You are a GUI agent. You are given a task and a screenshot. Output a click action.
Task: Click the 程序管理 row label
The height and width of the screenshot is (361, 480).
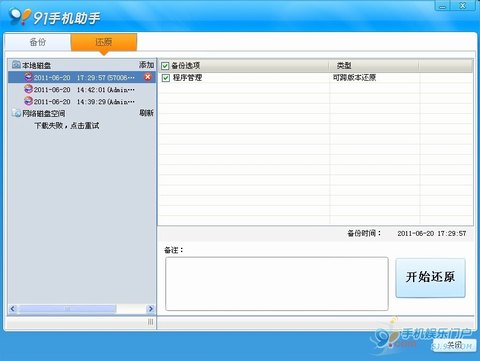coord(187,78)
